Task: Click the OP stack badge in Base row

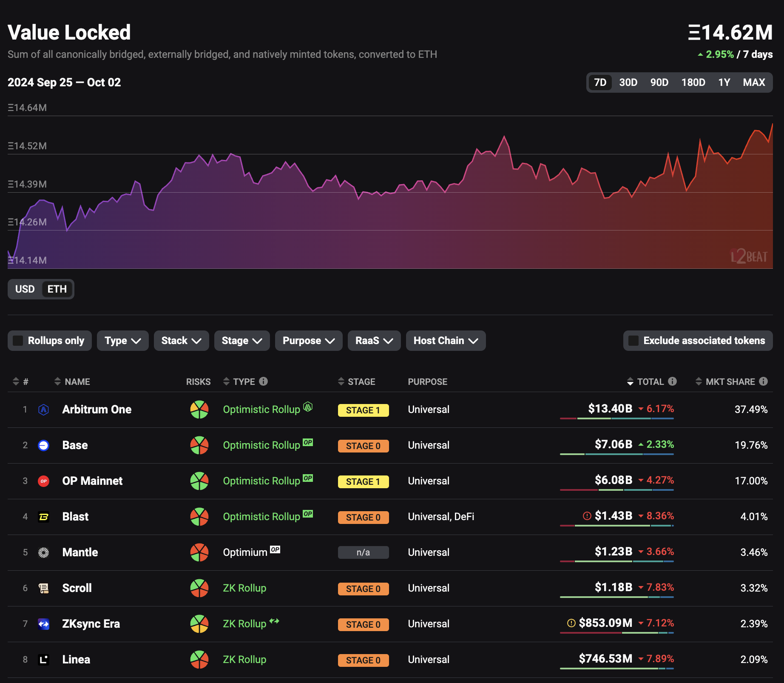Action: (308, 442)
